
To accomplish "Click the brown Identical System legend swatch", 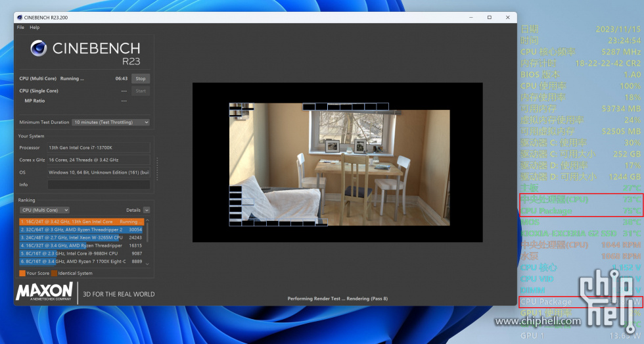I will (x=54, y=274).
